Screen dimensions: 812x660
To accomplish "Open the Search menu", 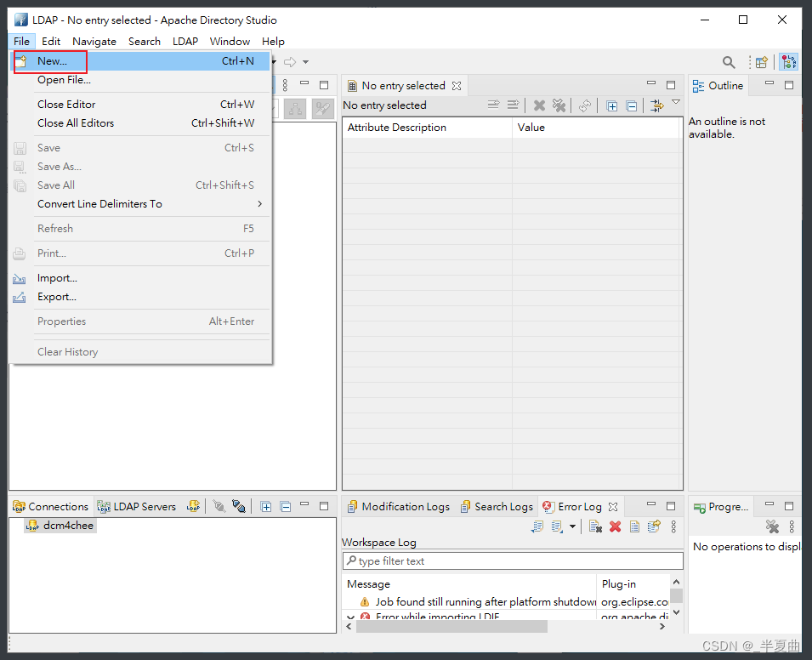I will 145,42.
